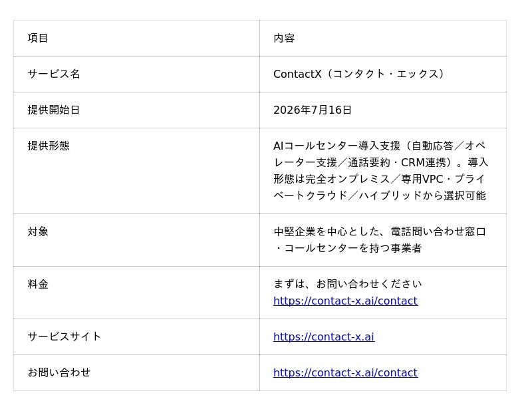The height and width of the screenshot is (411, 532).
Task: Click the 内容 header cell
Action: pos(383,39)
